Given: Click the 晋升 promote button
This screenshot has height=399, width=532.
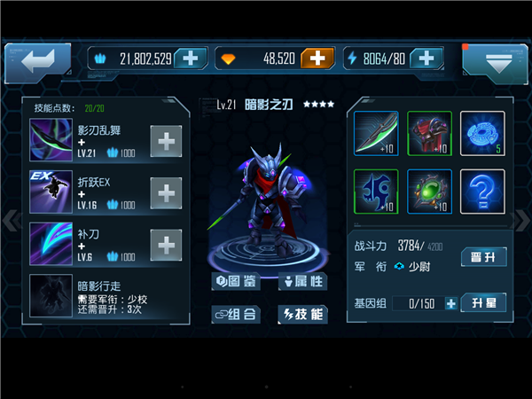Looking at the screenshot, I should click(x=484, y=257).
